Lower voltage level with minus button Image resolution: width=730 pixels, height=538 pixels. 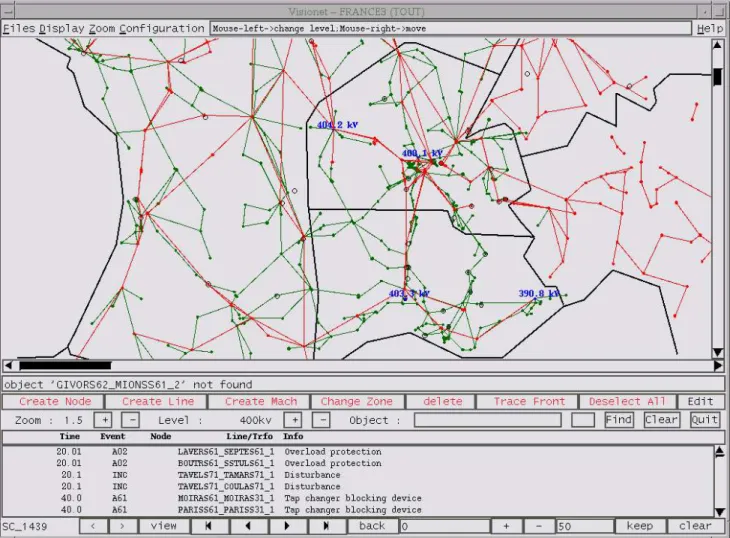tap(322, 420)
